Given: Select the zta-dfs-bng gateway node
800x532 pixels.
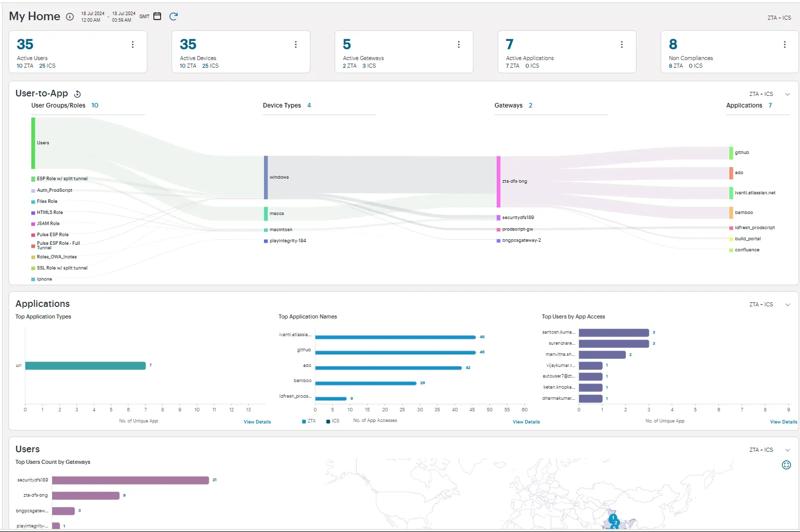Looking at the screenshot, I should click(x=499, y=182).
